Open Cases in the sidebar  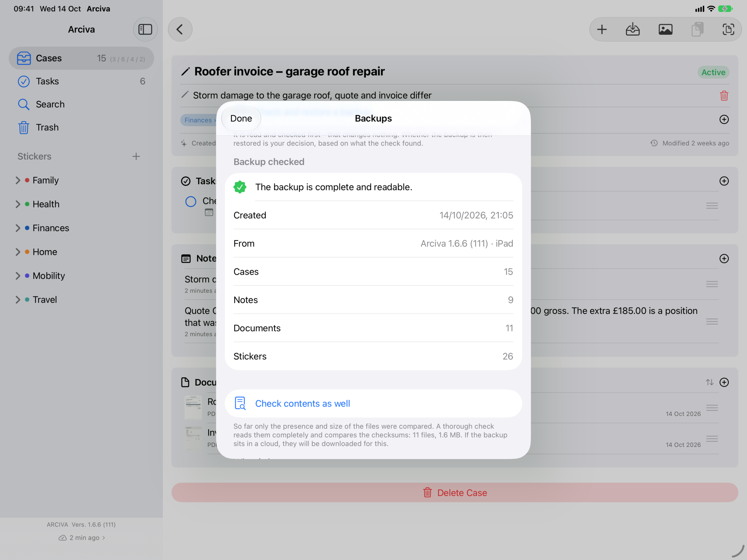(81, 58)
